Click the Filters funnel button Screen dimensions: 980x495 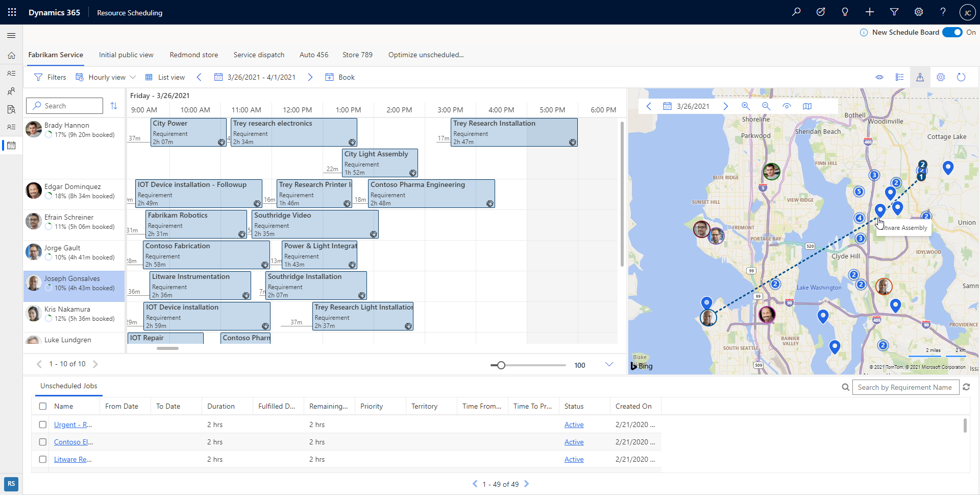click(x=50, y=77)
